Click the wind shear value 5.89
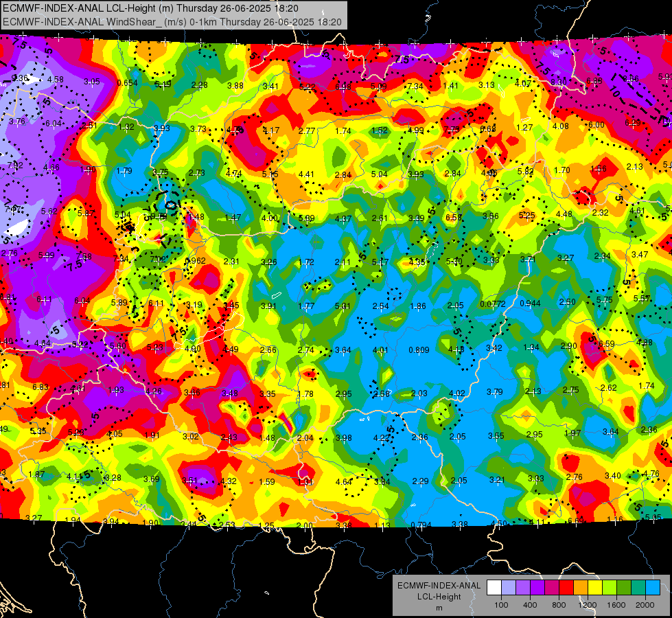 tap(119, 302)
